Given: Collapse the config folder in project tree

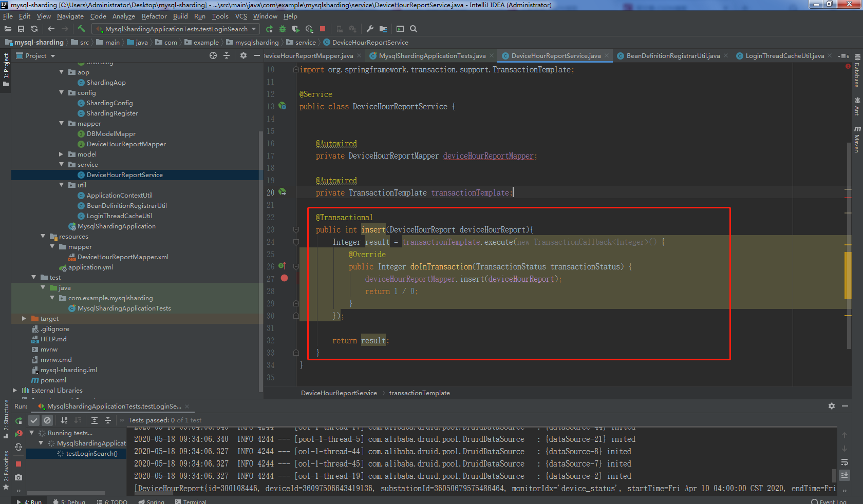Looking at the screenshot, I should [x=62, y=93].
